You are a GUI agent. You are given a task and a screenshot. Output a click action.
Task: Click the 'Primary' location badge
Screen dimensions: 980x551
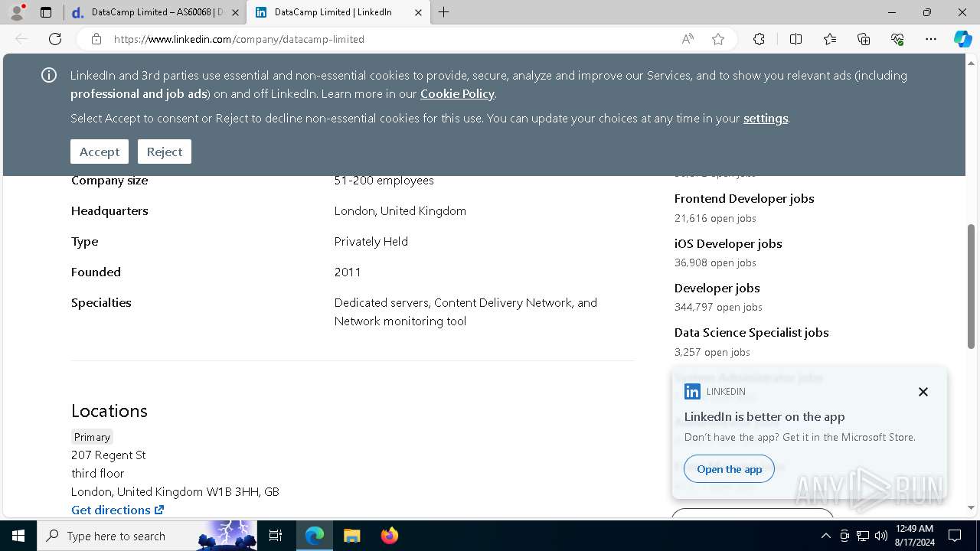click(93, 437)
